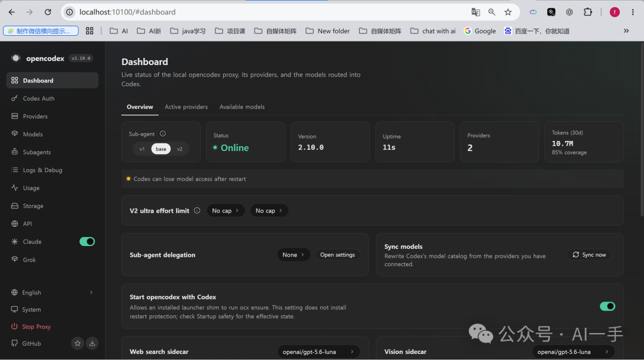
Task: Bookmark this page with the star
Action: (508, 12)
